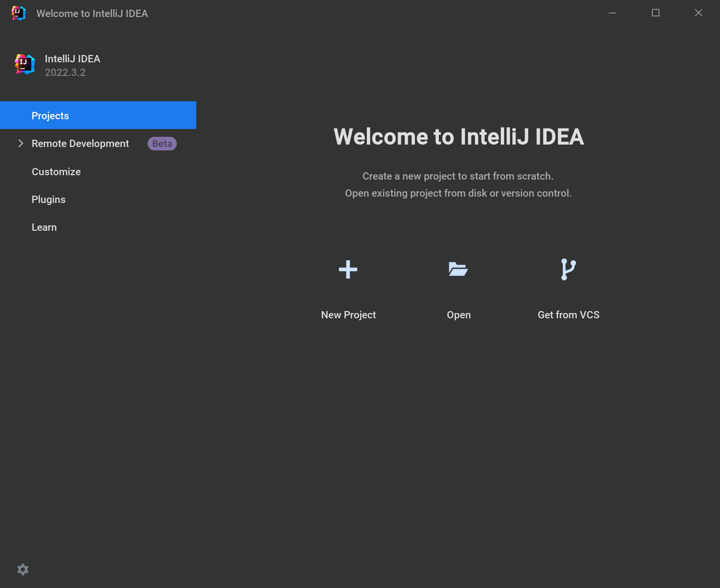
Task: Click the plus icon to create a project
Action: [x=348, y=269]
